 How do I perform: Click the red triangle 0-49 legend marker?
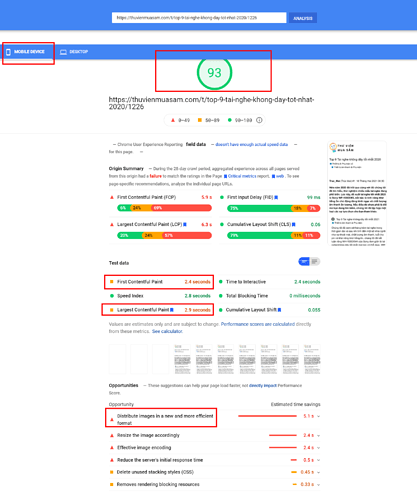[x=173, y=120]
